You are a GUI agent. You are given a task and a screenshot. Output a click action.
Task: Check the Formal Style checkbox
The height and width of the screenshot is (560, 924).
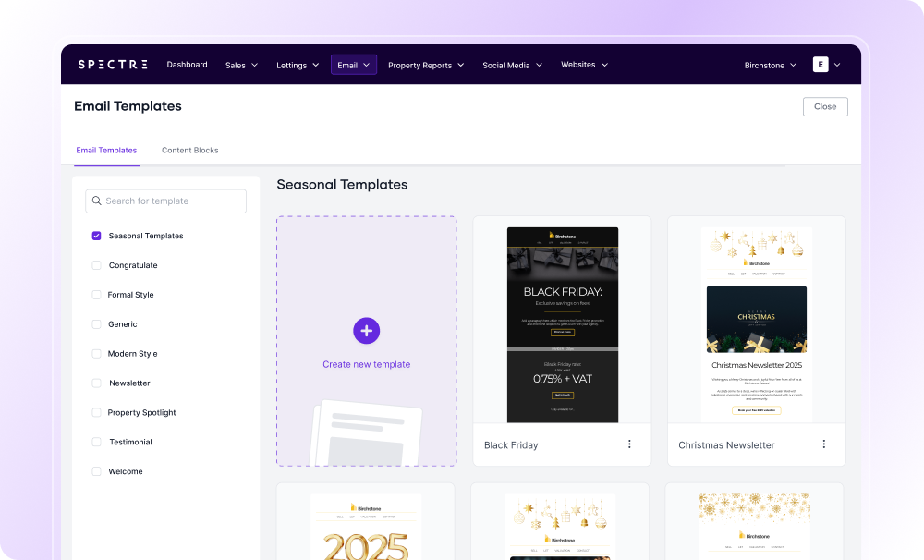tap(97, 295)
